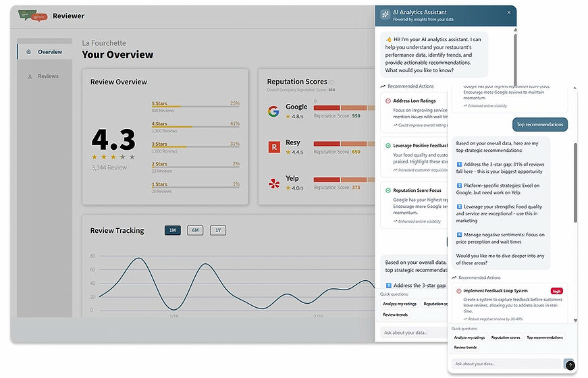Switch Review Tracking to 1Y
The width and height of the screenshot is (588, 378).
click(x=218, y=230)
